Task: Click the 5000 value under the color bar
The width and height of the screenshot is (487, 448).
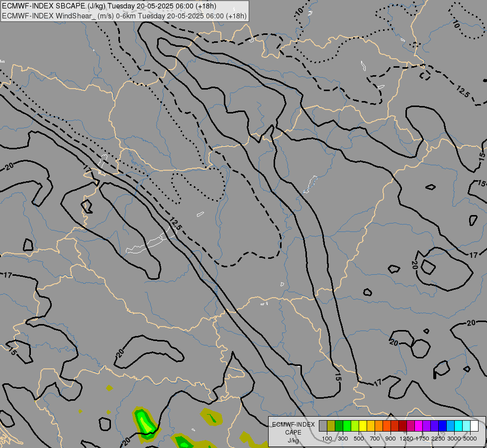Action: point(470,439)
